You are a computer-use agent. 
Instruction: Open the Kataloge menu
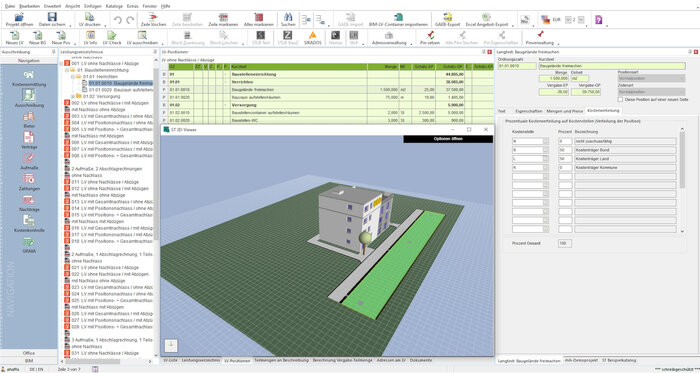(x=114, y=6)
